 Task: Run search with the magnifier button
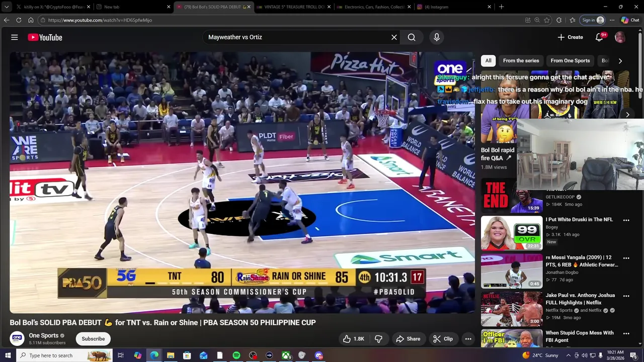pos(412,37)
